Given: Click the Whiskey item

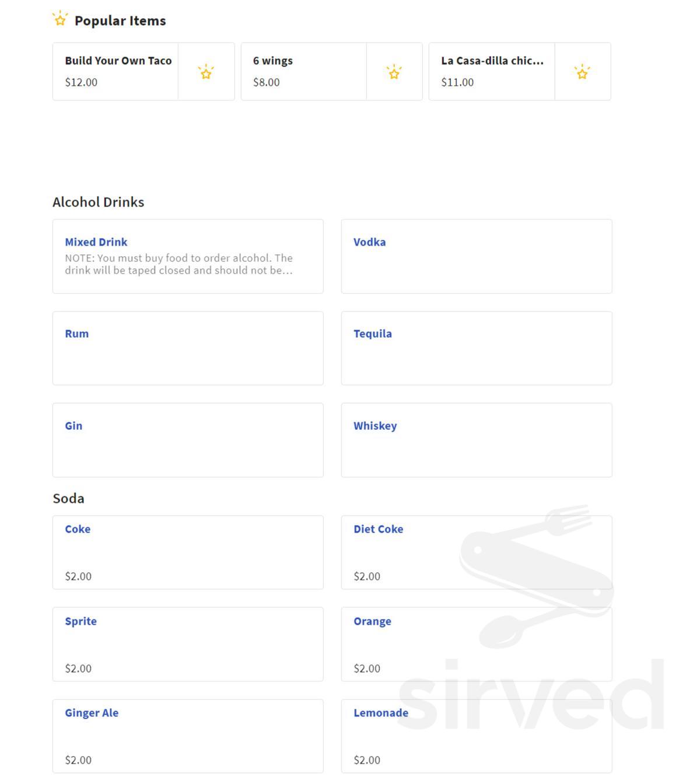Looking at the screenshot, I should click(x=374, y=426).
